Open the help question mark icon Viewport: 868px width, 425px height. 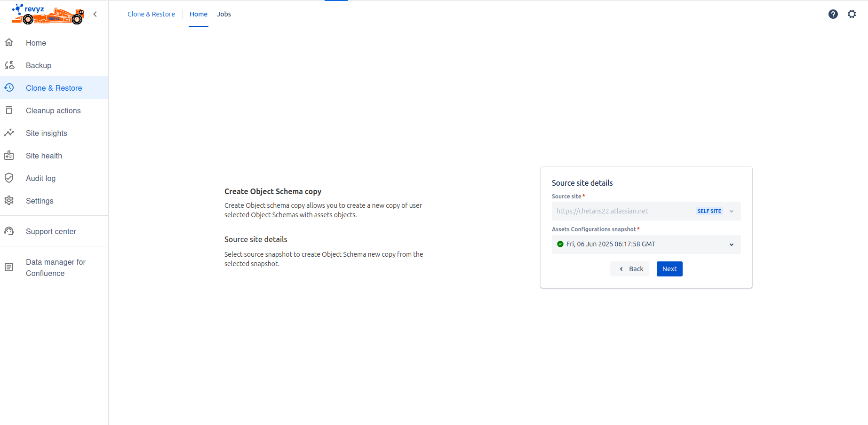tap(833, 14)
